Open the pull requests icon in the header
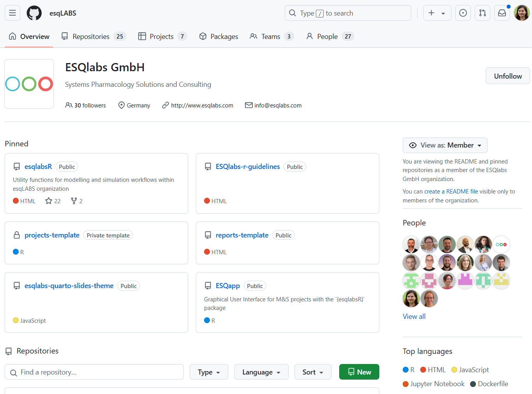 [483, 13]
